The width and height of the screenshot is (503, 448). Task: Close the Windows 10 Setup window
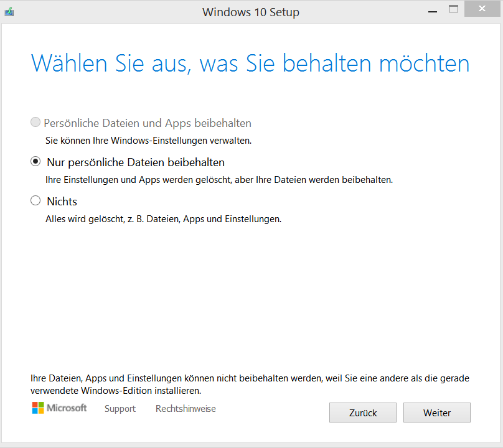482,9
